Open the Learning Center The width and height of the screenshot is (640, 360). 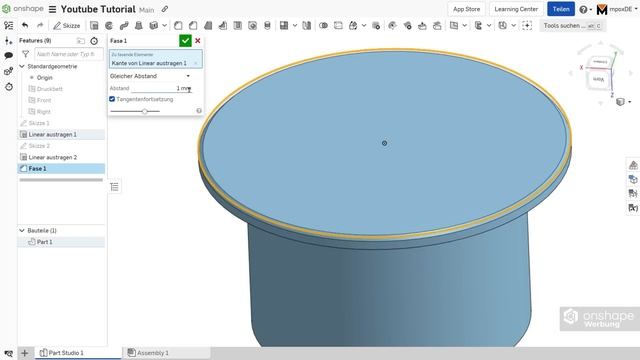click(516, 9)
